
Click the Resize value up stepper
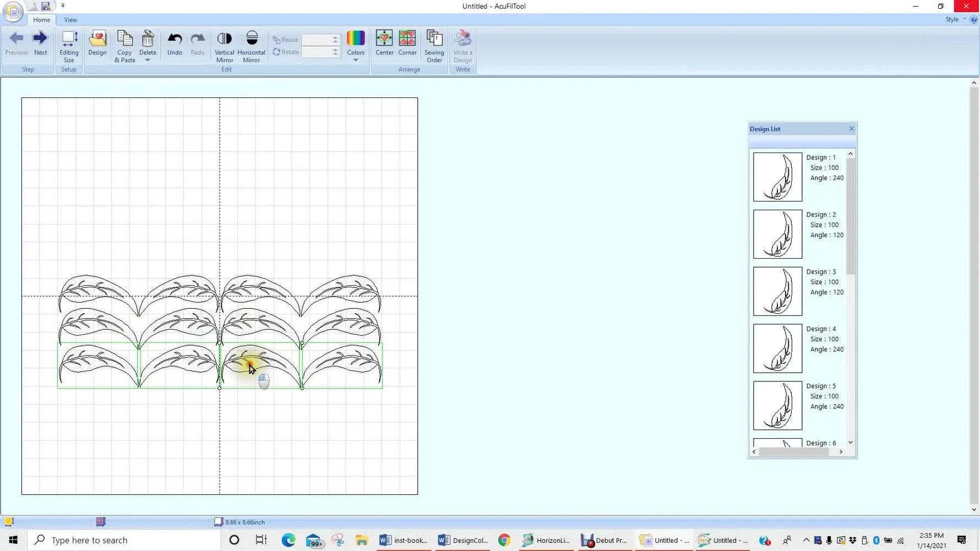coord(336,37)
